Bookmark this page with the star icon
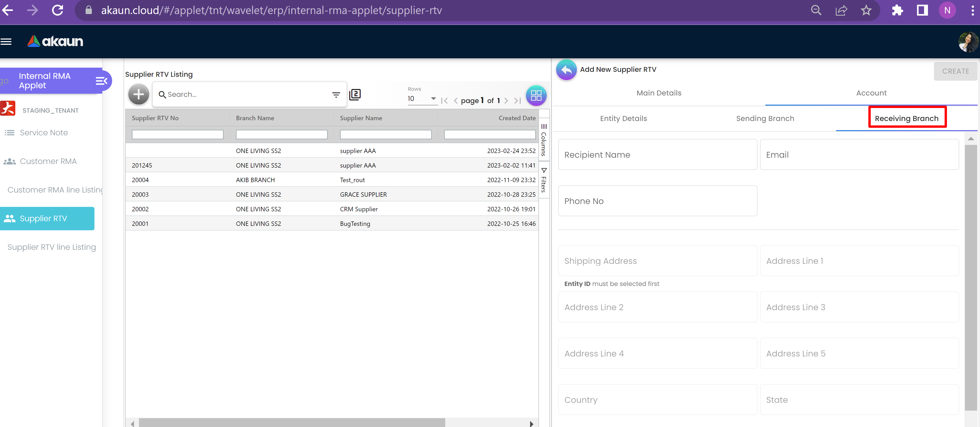This screenshot has height=427, width=980. [x=866, y=10]
